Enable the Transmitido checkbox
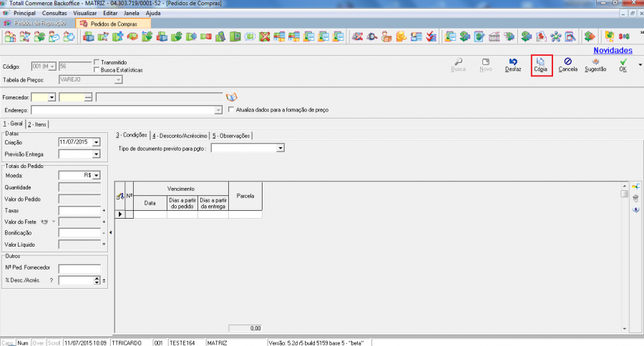 coord(98,63)
